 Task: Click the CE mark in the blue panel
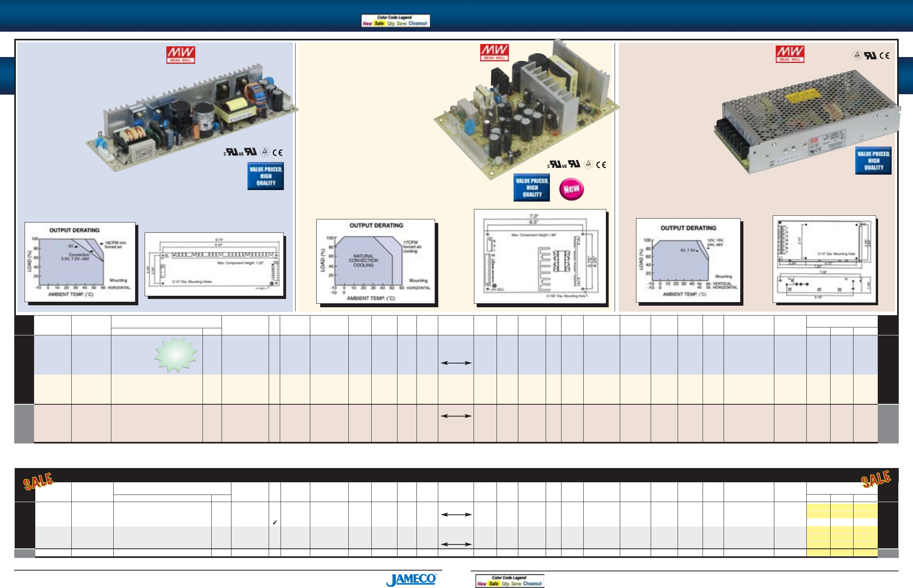278,152
